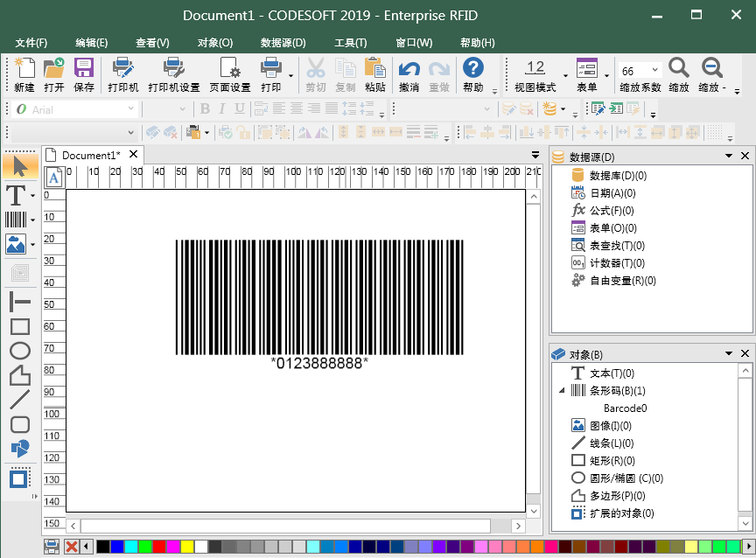Zoom in with the 缩放 magnifier
Screen dimensions: 756x558
coord(679,74)
